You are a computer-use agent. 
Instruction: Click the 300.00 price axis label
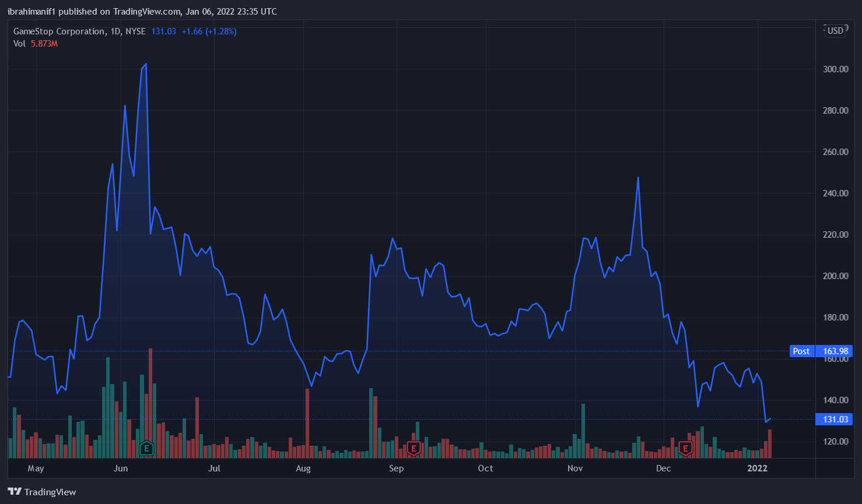835,69
